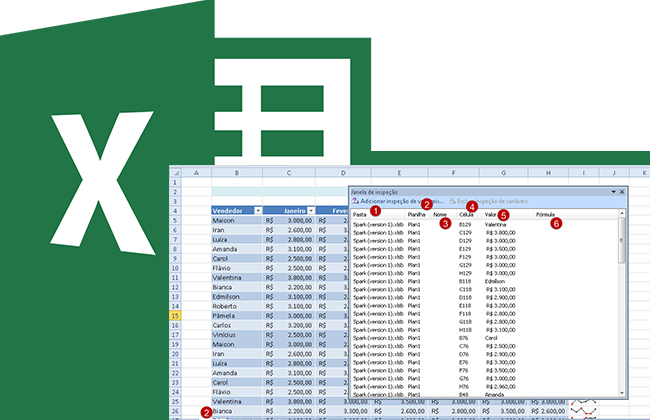Viewport: 650px width, 420px height.
Task: Click January value 2.200,00 in row 12
Action: pyautogui.click(x=289, y=287)
